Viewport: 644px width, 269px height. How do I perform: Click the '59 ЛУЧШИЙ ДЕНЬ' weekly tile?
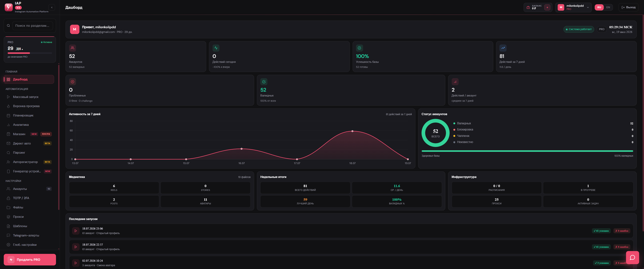coord(305,201)
